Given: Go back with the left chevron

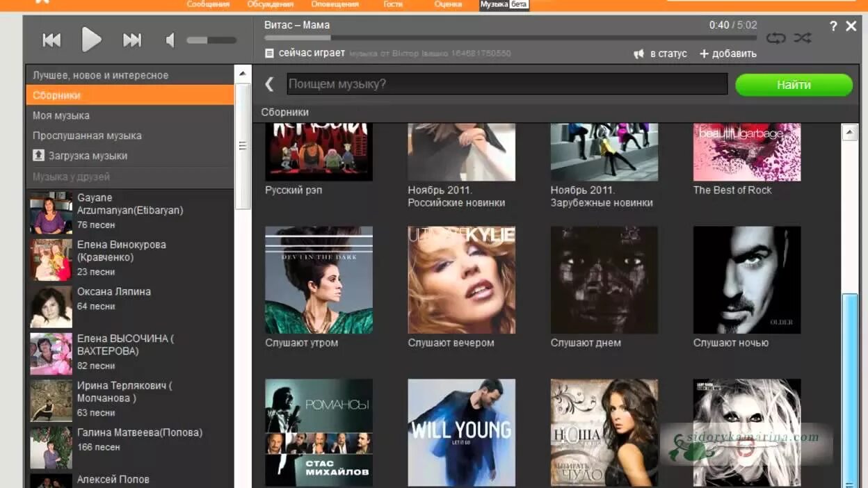Looking at the screenshot, I should click(270, 84).
